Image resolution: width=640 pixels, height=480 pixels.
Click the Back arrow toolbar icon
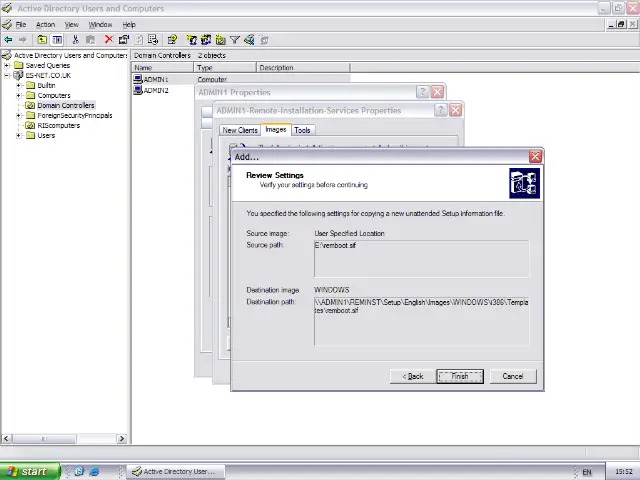click(8, 40)
